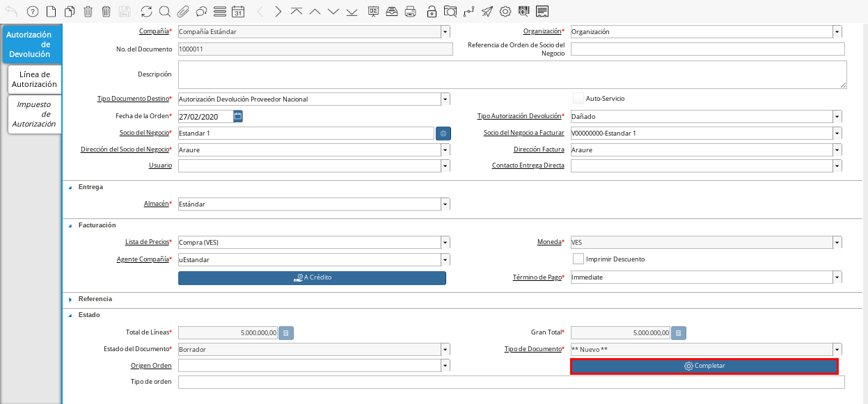Viewport: 868px width, 404px height.
Task: Enable the Auto-Servicio checkbox
Action: tap(578, 99)
